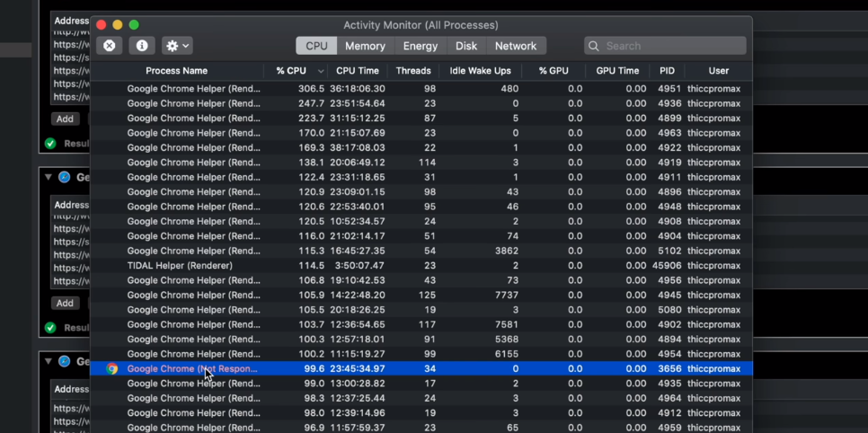Click the Search field in Activity Monitor
Viewport: 868px width, 433px height.
tap(665, 46)
